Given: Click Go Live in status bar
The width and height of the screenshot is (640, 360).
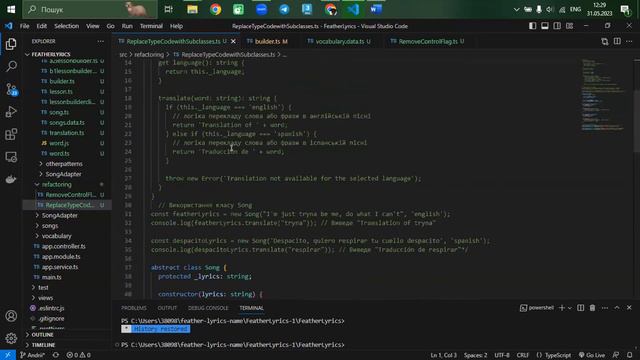Looking at the screenshot, I should pyautogui.click(x=592, y=355).
